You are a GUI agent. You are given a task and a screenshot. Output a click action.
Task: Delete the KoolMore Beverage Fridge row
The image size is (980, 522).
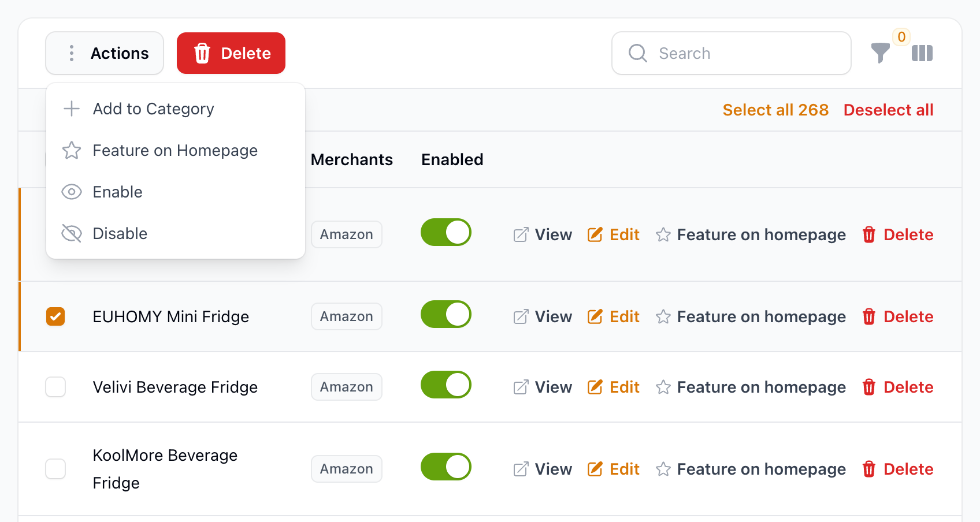pyautogui.click(x=897, y=469)
